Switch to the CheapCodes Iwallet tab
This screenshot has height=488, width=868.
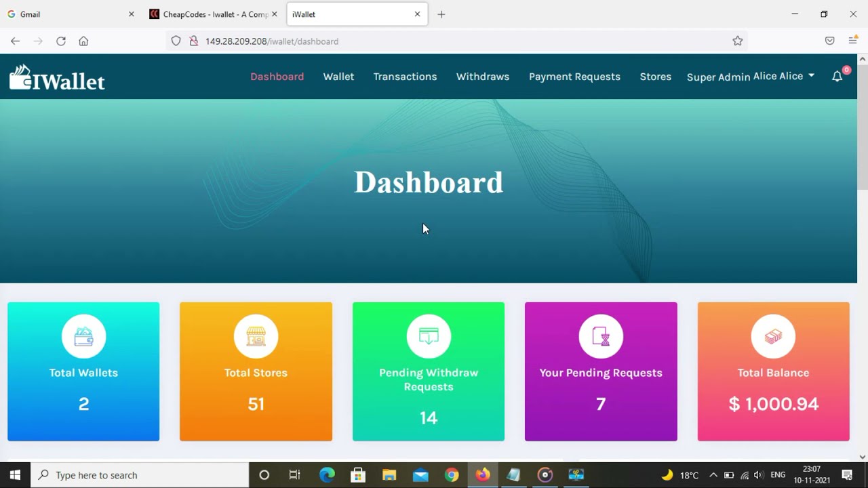click(213, 14)
